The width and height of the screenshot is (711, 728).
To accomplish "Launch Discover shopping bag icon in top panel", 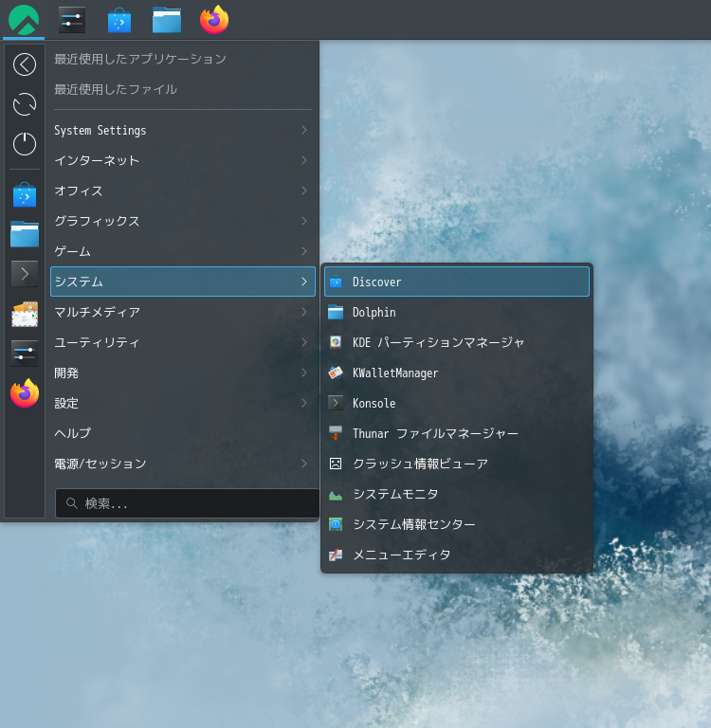I will [119, 20].
